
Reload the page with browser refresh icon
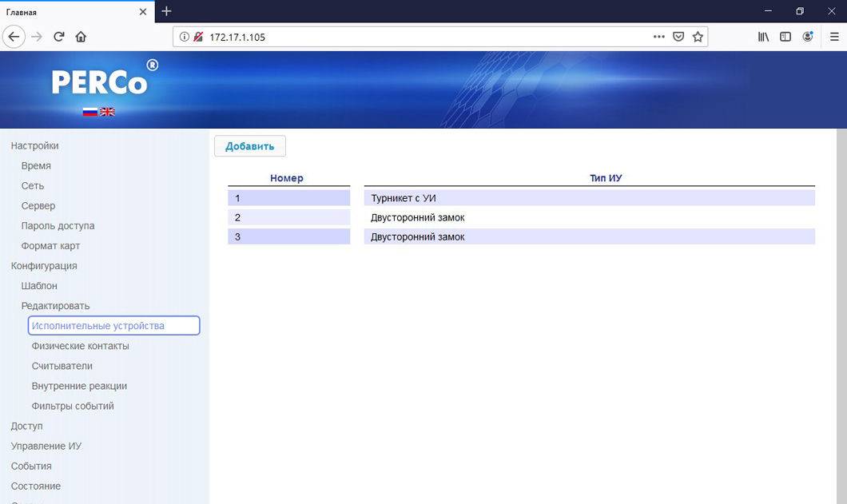[58, 37]
